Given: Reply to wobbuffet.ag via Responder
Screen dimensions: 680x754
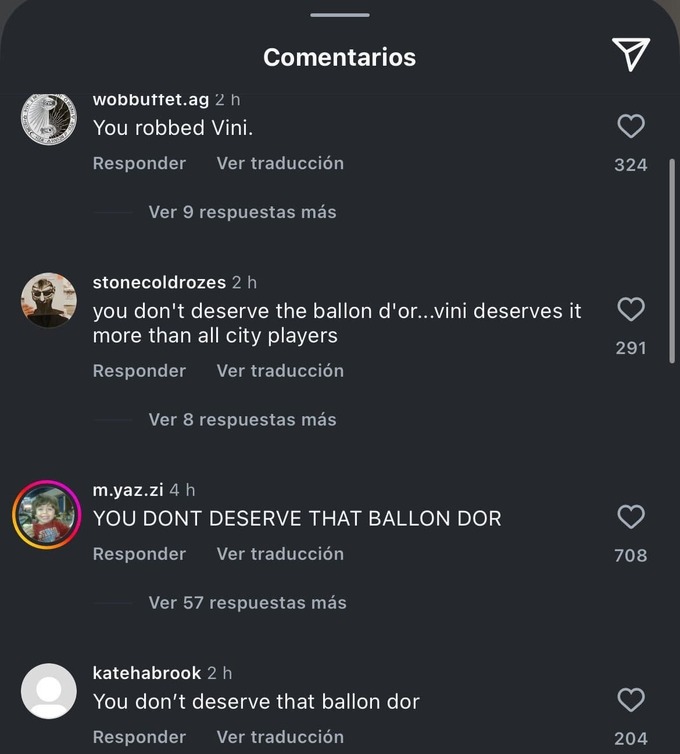Looking at the screenshot, I should [139, 163].
